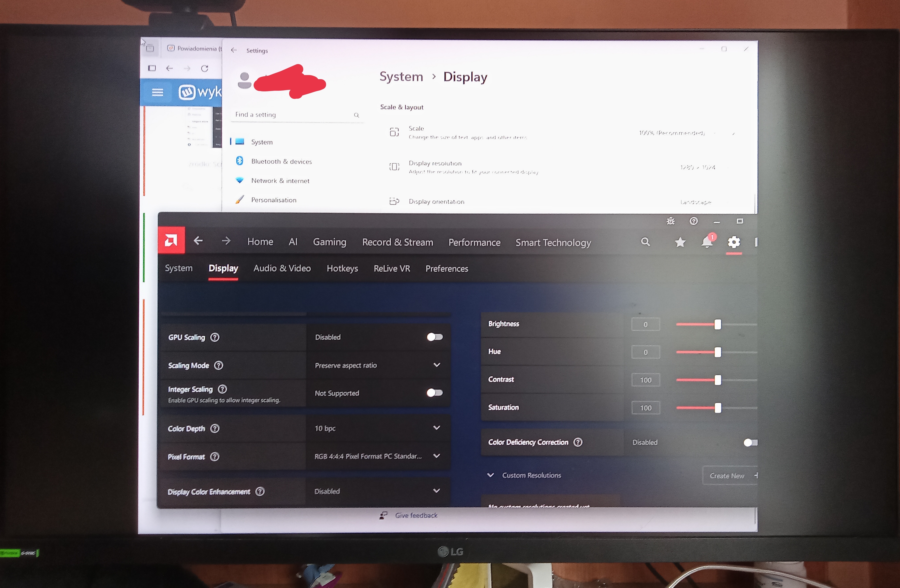Click the Brightness slider handle
The height and width of the screenshot is (588, 900).
point(717,324)
